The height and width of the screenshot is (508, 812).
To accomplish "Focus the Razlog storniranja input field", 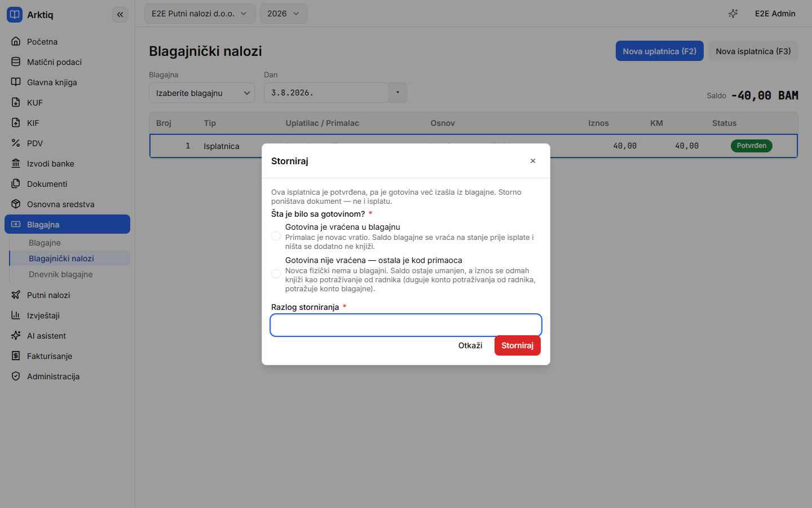I will pyautogui.click(x=406, y=325).
